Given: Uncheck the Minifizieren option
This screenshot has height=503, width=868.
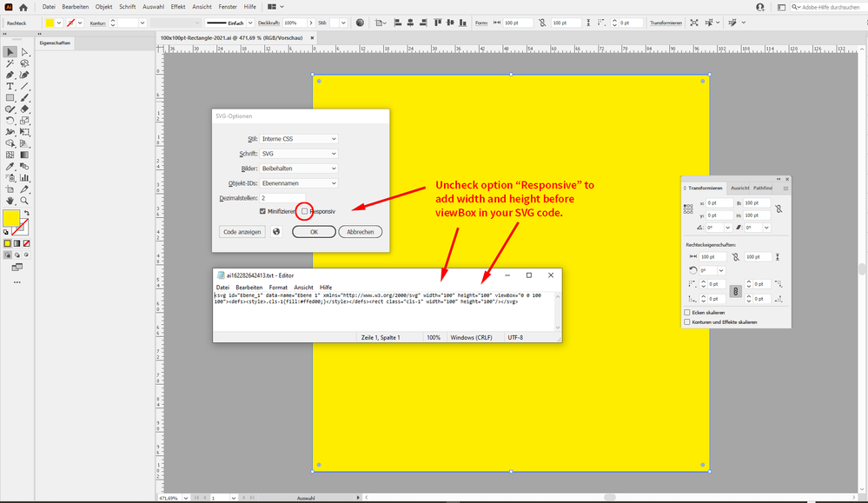Looking at the screenshot, I should (262, 211).
